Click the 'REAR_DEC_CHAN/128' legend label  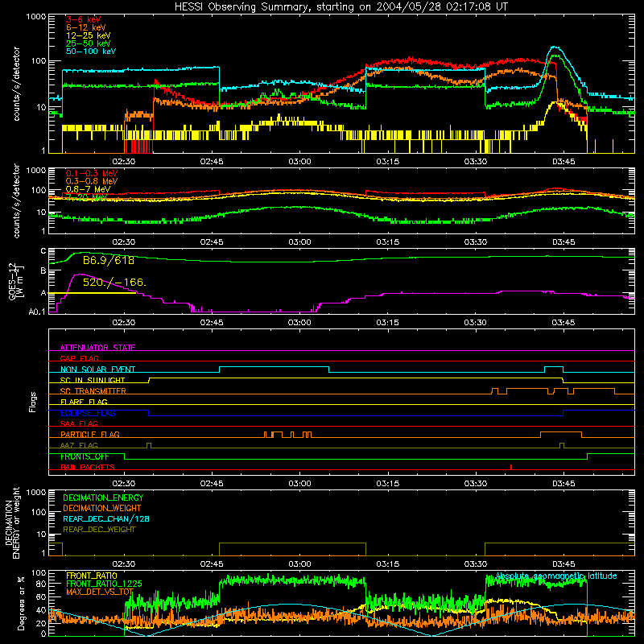coord(106,518)
